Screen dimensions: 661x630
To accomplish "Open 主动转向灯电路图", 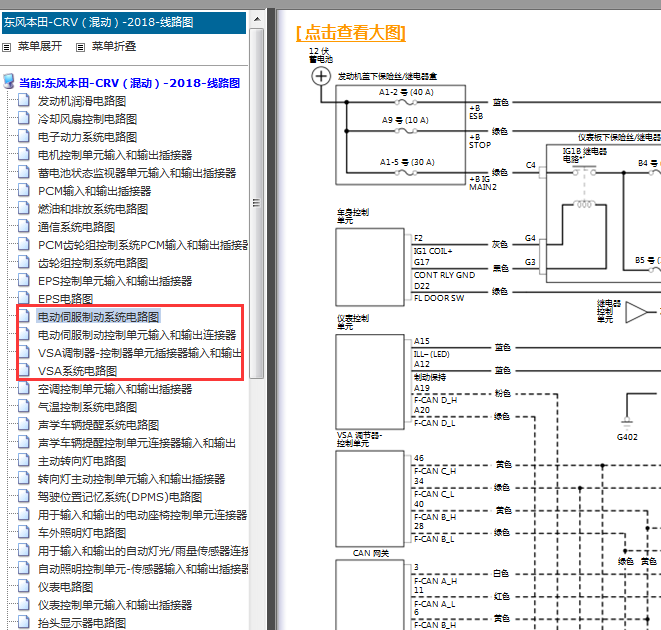I will click(x=82, y=461).
